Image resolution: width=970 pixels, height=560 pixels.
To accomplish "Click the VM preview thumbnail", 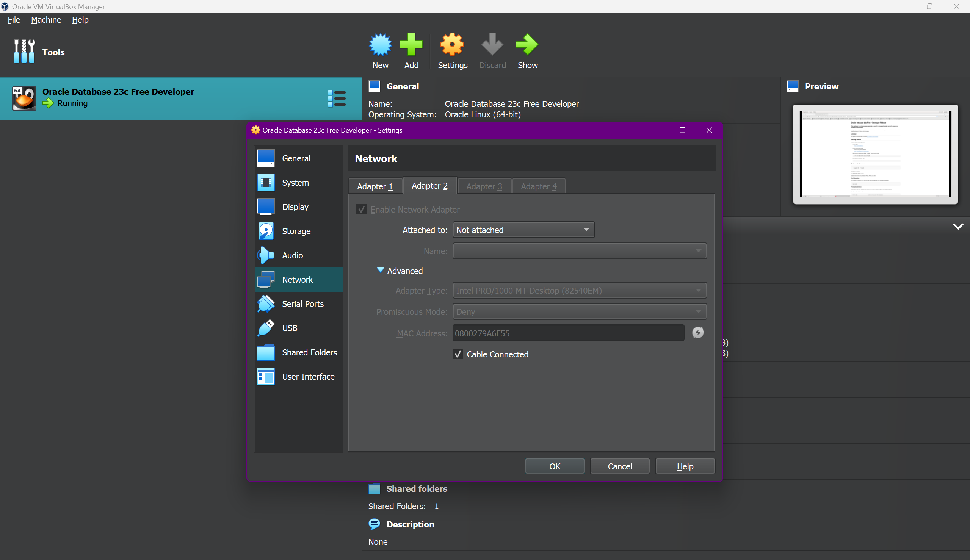I will tap(875, 154).
